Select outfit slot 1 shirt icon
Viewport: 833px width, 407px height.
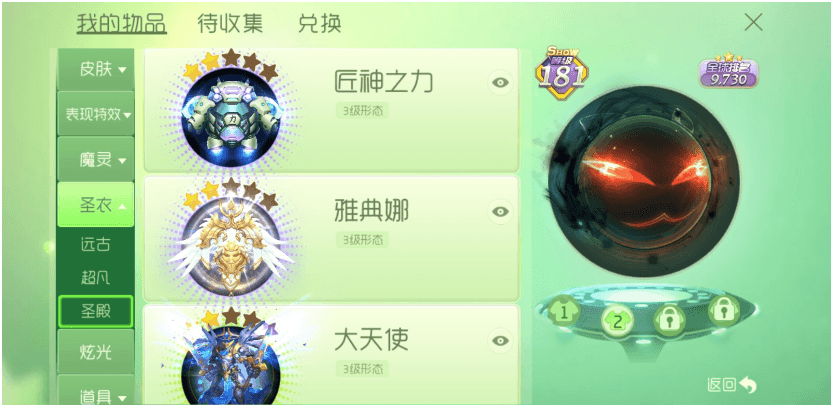563,311
